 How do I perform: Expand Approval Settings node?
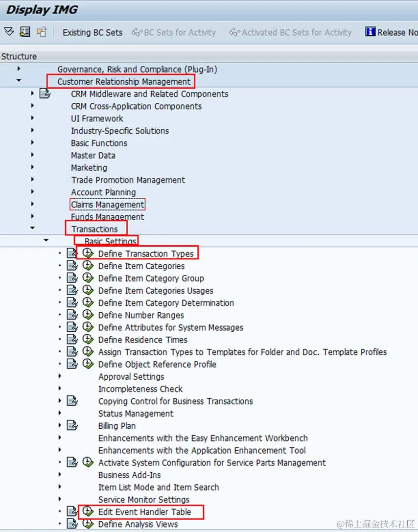(x=60, y=376)
